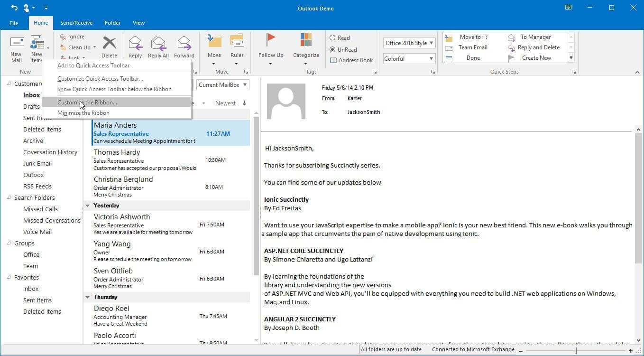Open the Quick Steps dialog launcher
644x356 pixels.
point(574,72)
